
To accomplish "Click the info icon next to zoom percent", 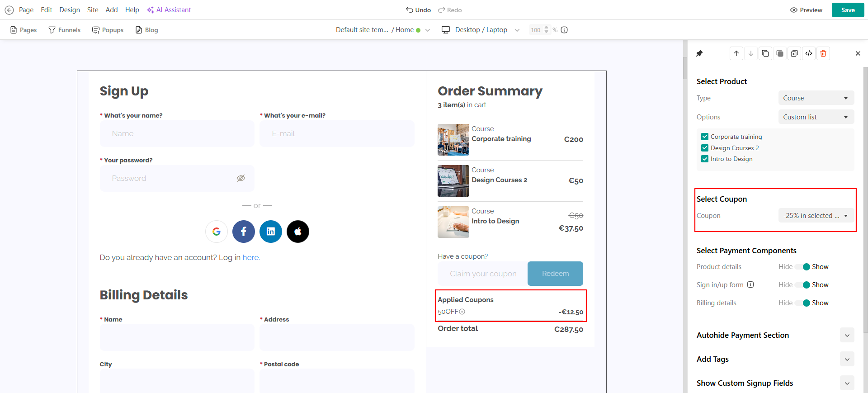I will tap(564, 30).
